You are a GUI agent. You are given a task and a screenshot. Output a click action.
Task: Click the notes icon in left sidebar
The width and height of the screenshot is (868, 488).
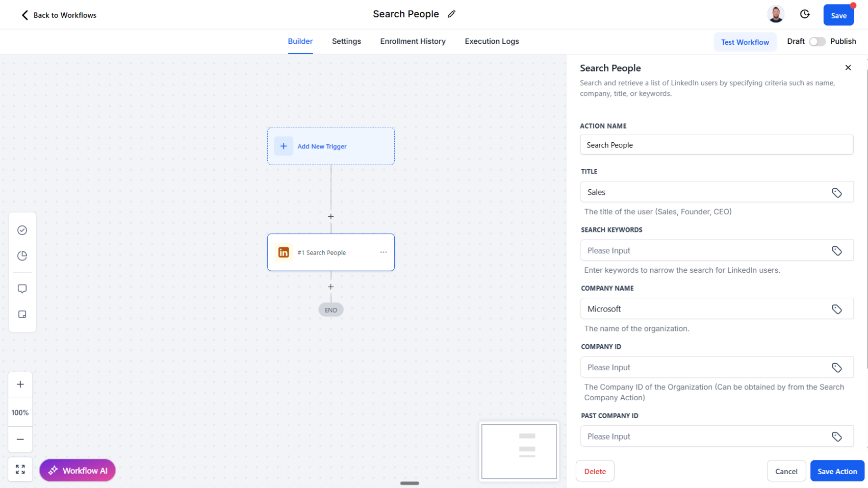coord(22,314)
